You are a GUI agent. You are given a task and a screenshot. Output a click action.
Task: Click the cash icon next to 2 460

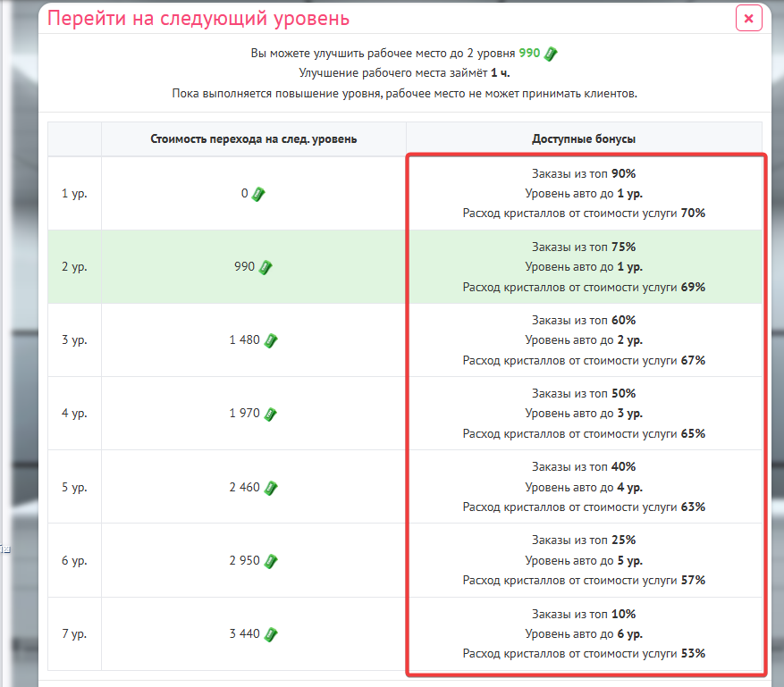pos(271,488)
